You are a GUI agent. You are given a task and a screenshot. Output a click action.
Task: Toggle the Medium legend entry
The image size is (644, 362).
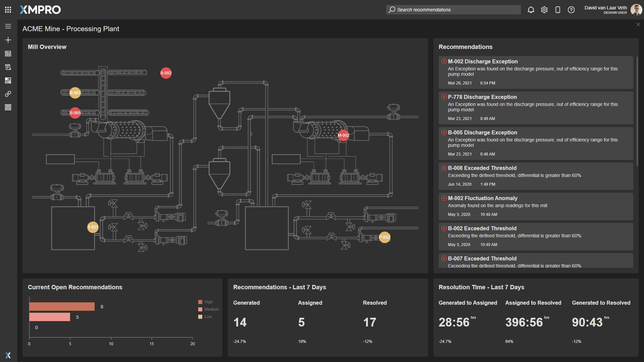(208, 309)
